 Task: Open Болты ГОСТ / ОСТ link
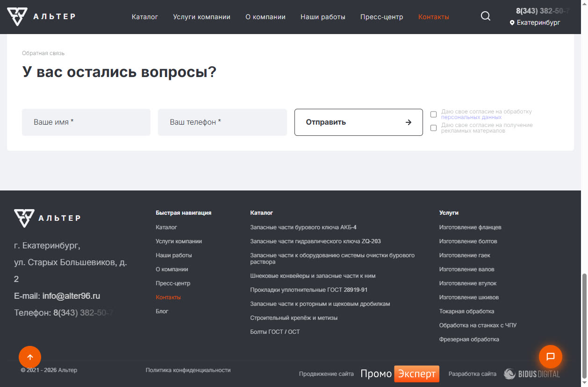pyautogui.click(x=275, y=332)
